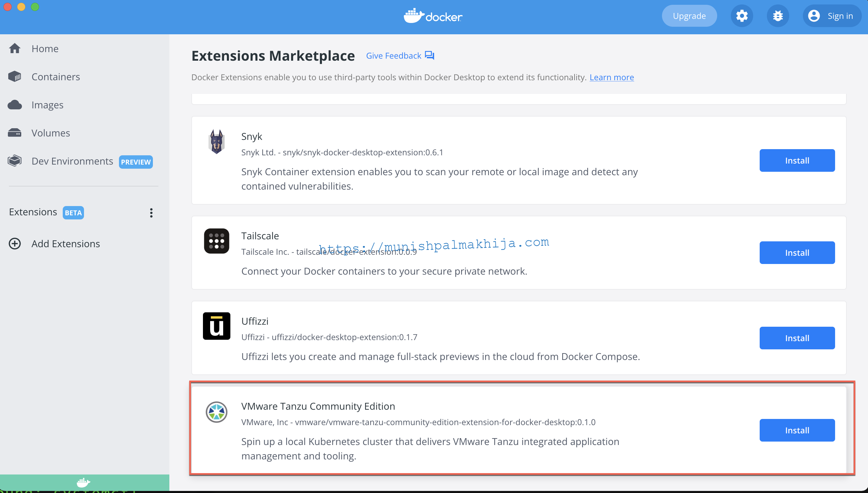Click the Uffizzi extension title

(x=255, y=321)
